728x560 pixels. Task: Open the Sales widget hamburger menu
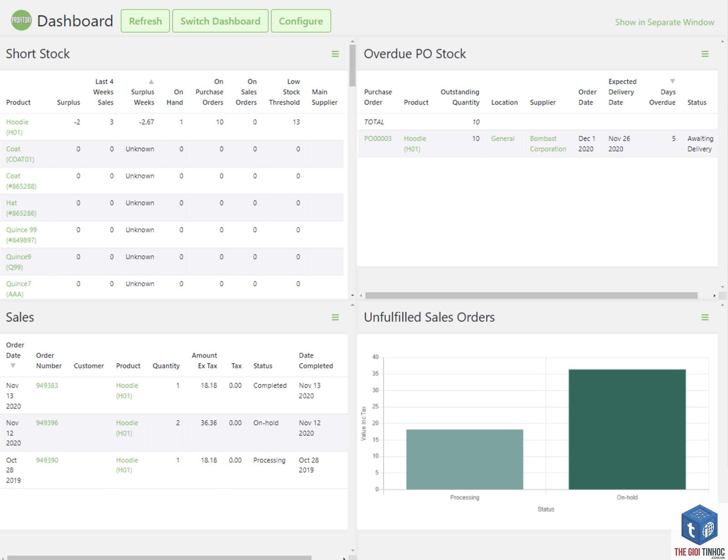(335, 317)
